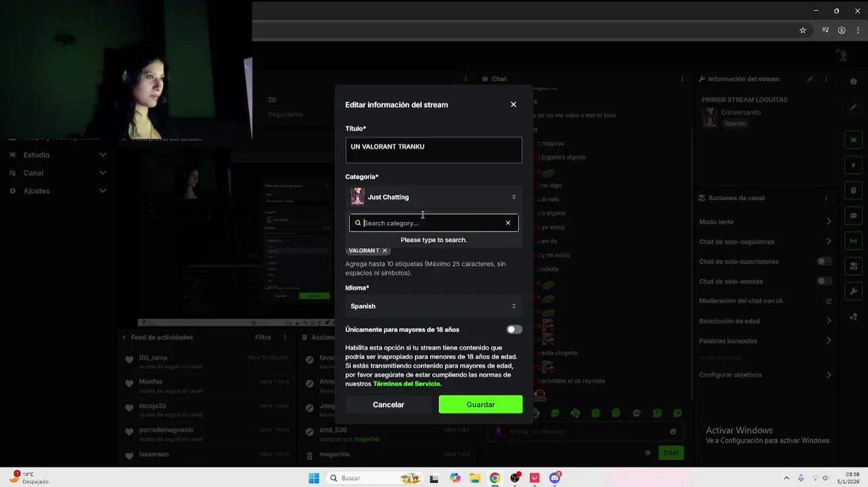Click the Buscar taskbar search box

click(374, 478)
